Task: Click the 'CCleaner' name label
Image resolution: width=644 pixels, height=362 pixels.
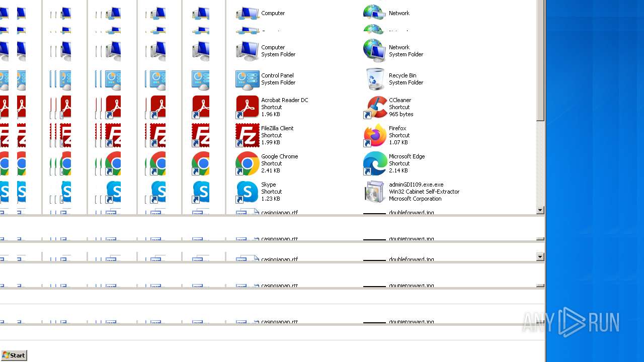Action: pos(400,100)
